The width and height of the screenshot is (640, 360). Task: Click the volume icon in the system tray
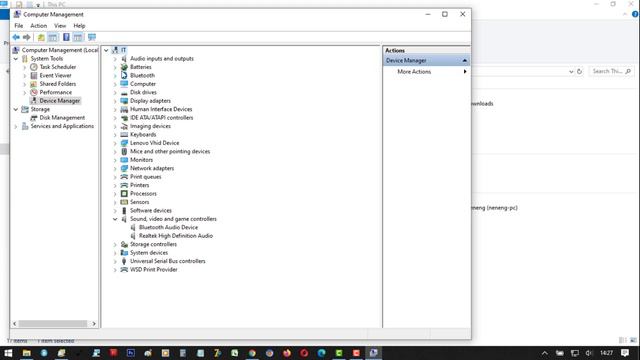pyautogui.click(x=589, y=353)
